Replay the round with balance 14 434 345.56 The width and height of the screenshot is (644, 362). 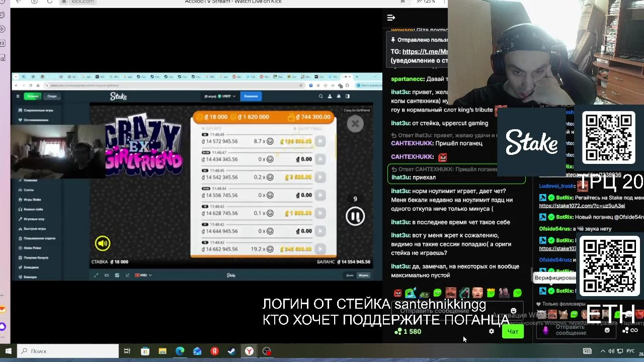click(x=320, y=159)
